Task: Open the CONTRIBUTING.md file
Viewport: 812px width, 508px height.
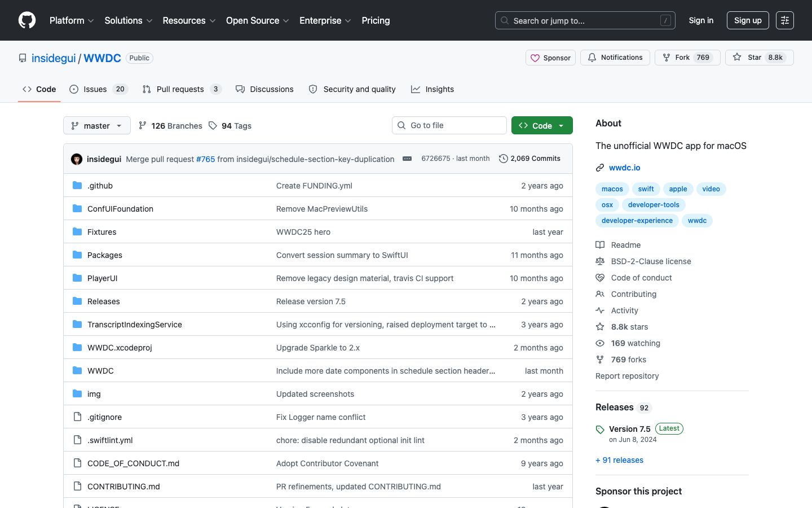Action: pos(123,487)
